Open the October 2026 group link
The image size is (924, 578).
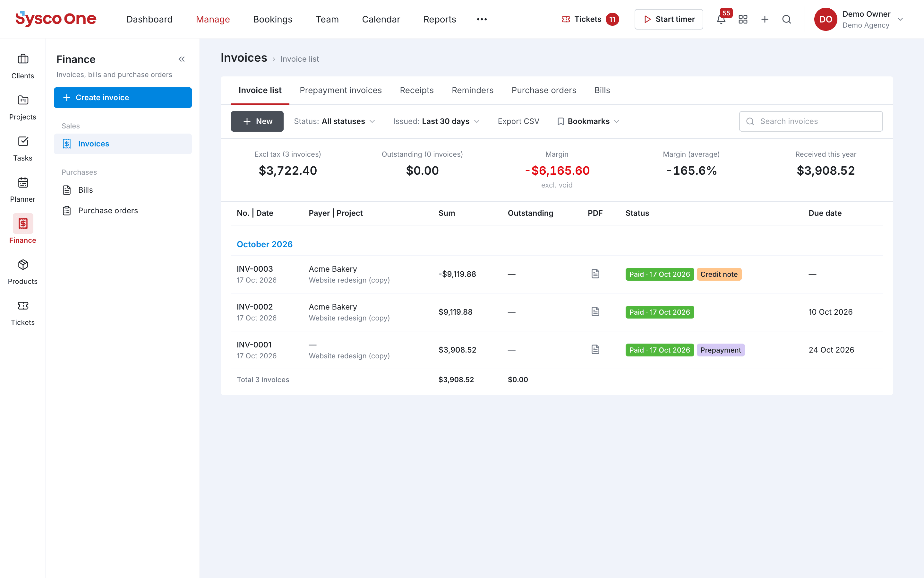(x=265, y=244)
